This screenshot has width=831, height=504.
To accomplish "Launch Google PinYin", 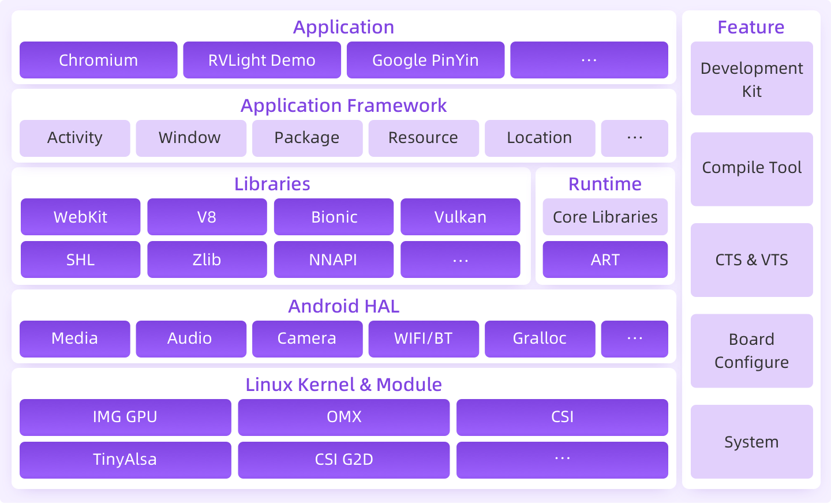I will coord(425,60).
